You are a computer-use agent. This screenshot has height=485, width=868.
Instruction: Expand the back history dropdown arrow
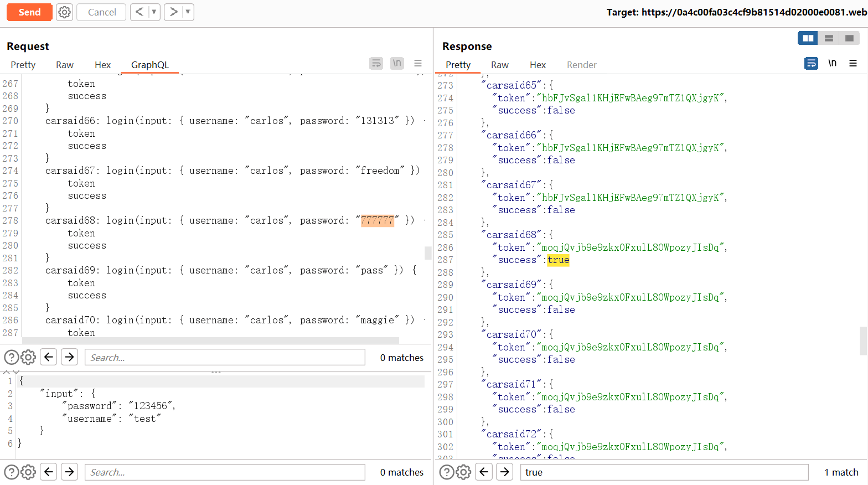point(154,12)
